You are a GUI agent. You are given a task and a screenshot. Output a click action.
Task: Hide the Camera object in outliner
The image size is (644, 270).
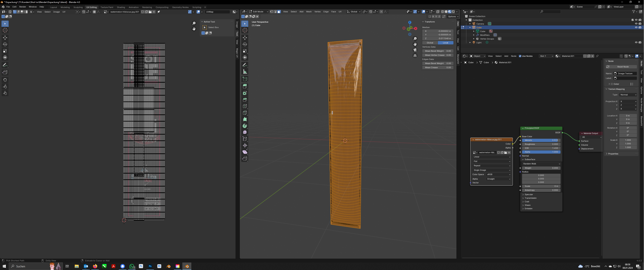[636, 24]
